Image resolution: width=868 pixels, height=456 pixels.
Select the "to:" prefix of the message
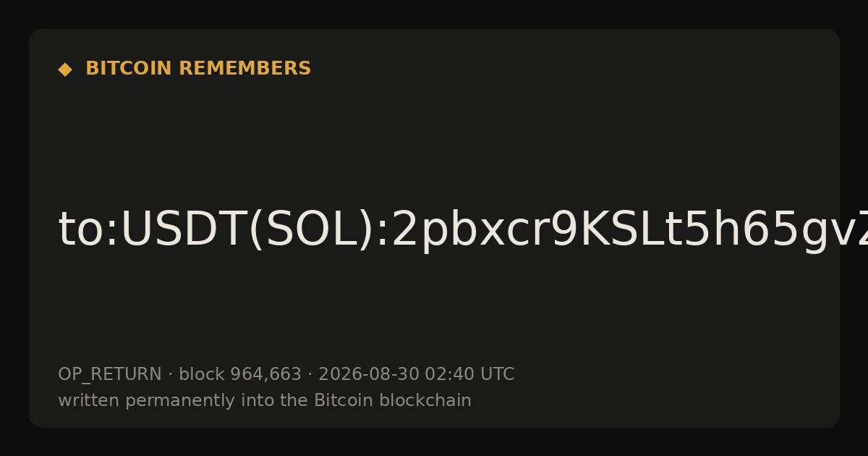(88, 231)
